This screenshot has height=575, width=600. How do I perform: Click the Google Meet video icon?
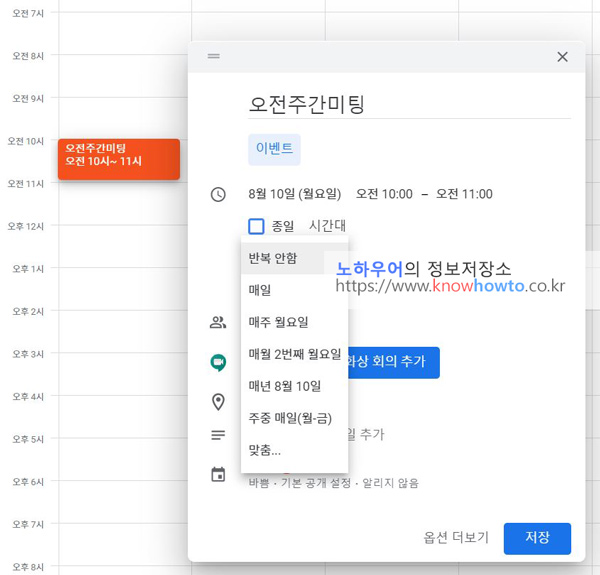[218, 363]
